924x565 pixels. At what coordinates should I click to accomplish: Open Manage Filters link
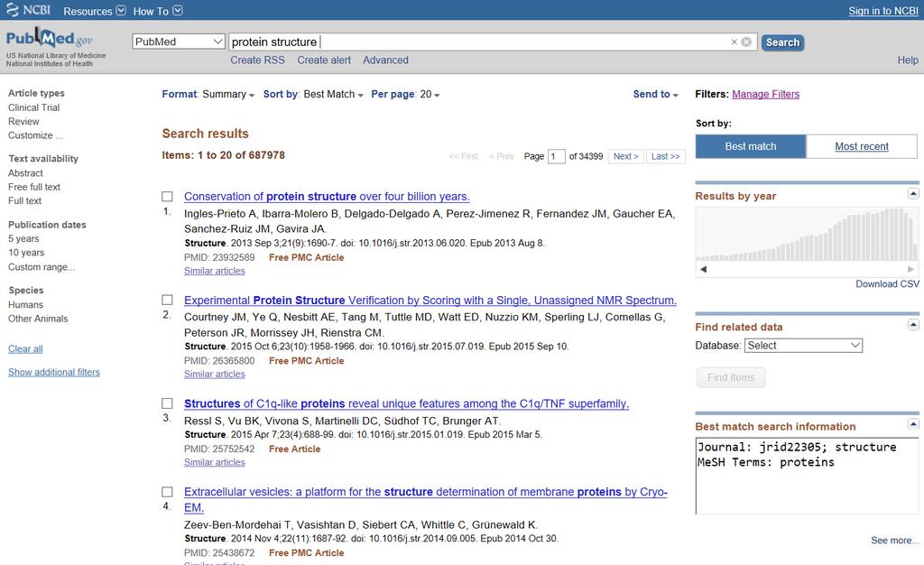765,94
